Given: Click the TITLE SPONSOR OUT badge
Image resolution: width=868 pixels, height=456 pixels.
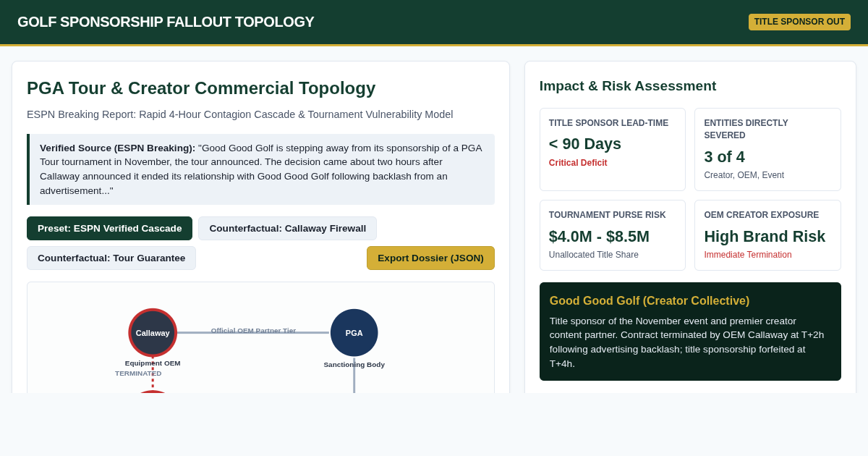Looking at the screenshot, I should 799,22.
